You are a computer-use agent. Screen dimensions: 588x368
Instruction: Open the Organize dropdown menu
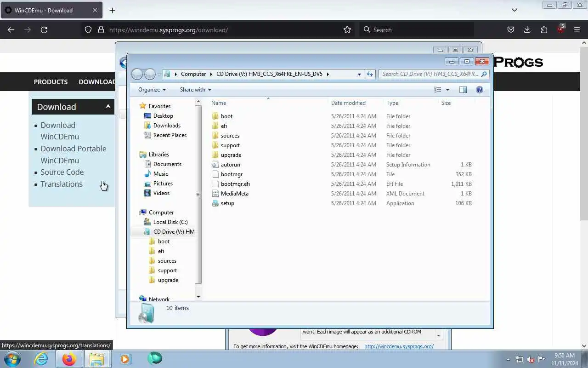[x=152, y=90]
